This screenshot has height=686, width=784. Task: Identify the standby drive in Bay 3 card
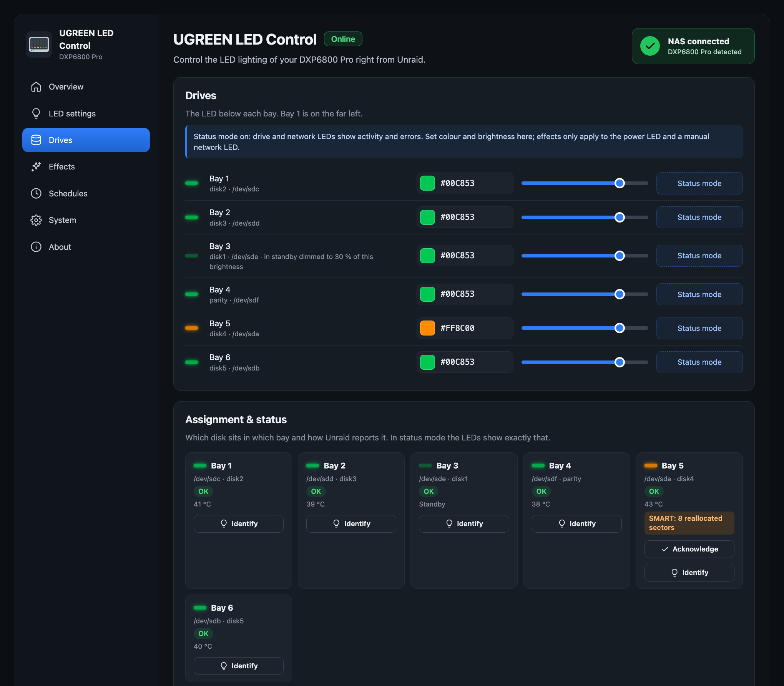pyautogui.click(x=464, y=524)
